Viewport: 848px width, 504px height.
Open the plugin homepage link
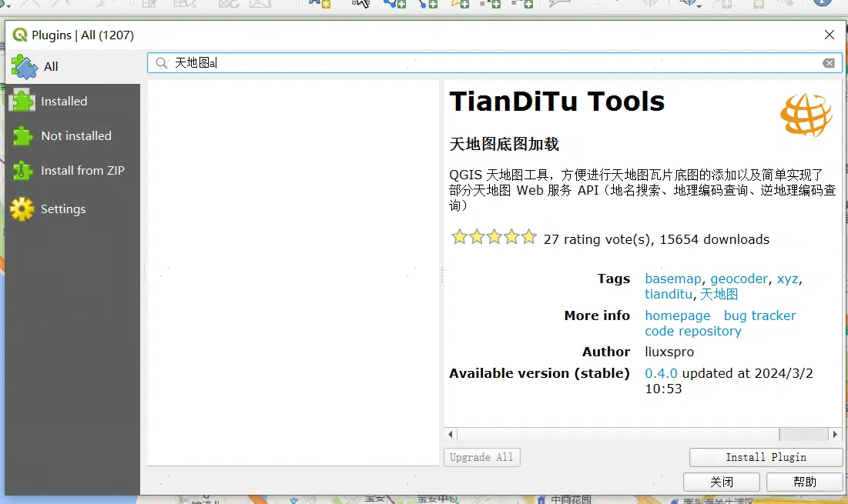click(677, 316)
